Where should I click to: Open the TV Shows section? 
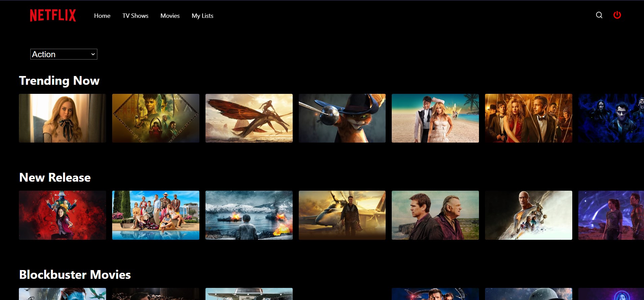[135, 16]
